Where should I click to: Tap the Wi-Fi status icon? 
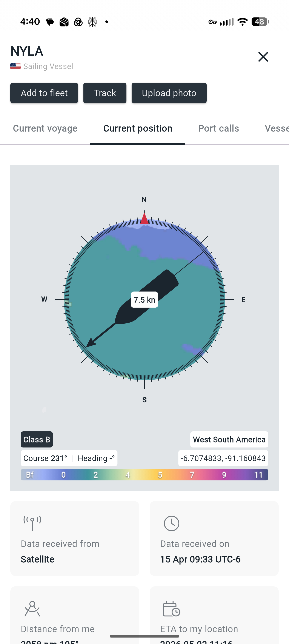[x=242, y=22]
